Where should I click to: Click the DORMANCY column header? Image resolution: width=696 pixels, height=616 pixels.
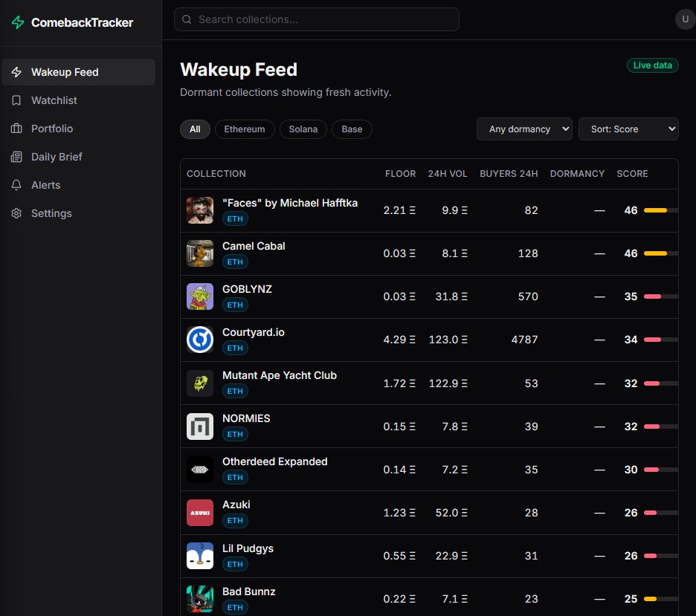577,174
